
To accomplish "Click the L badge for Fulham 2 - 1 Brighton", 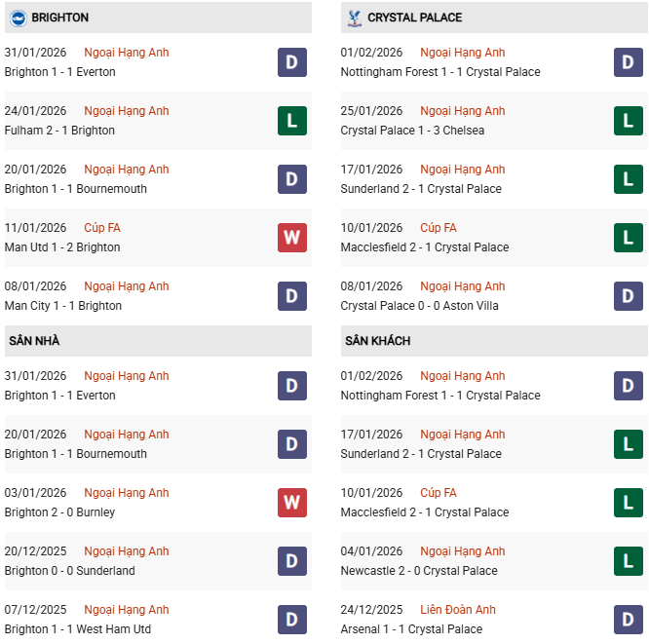I will tap(291, 121).
